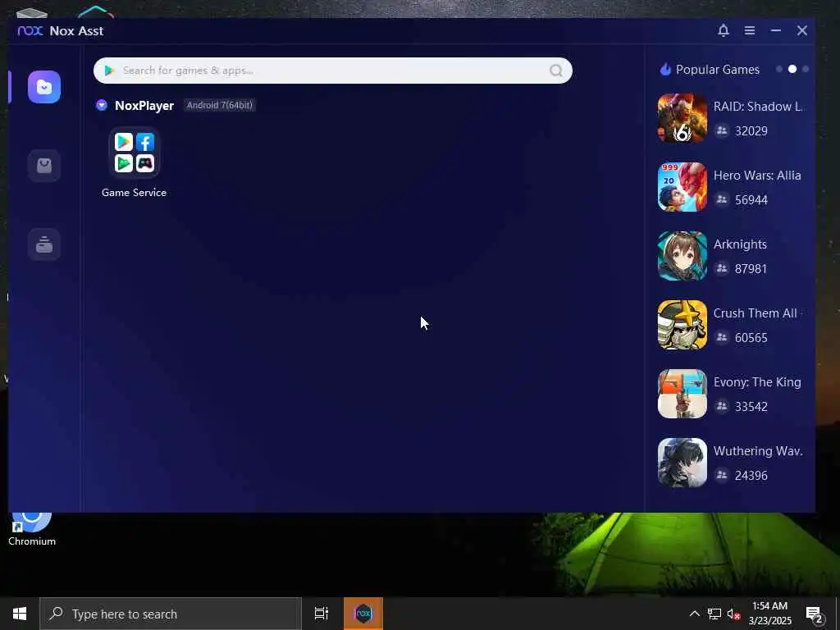
Task: Open the third sidebar stack icon
Action: 44,244
